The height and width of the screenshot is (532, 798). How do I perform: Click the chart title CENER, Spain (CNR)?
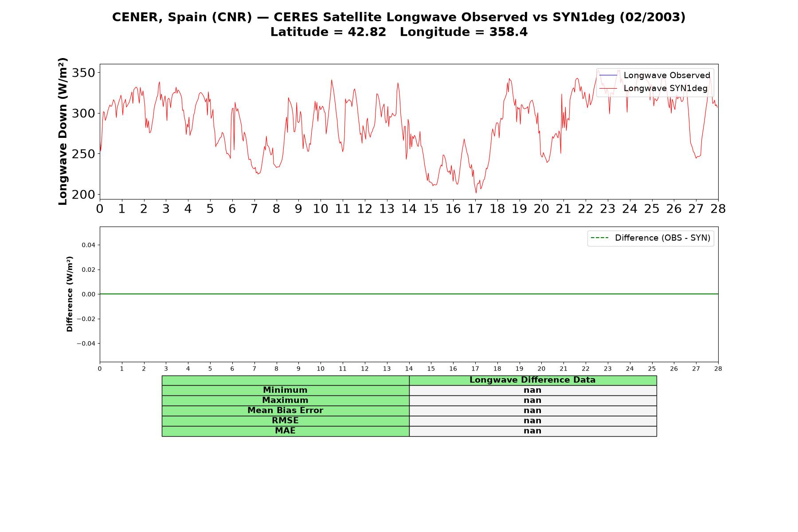(x=182, y=17)
